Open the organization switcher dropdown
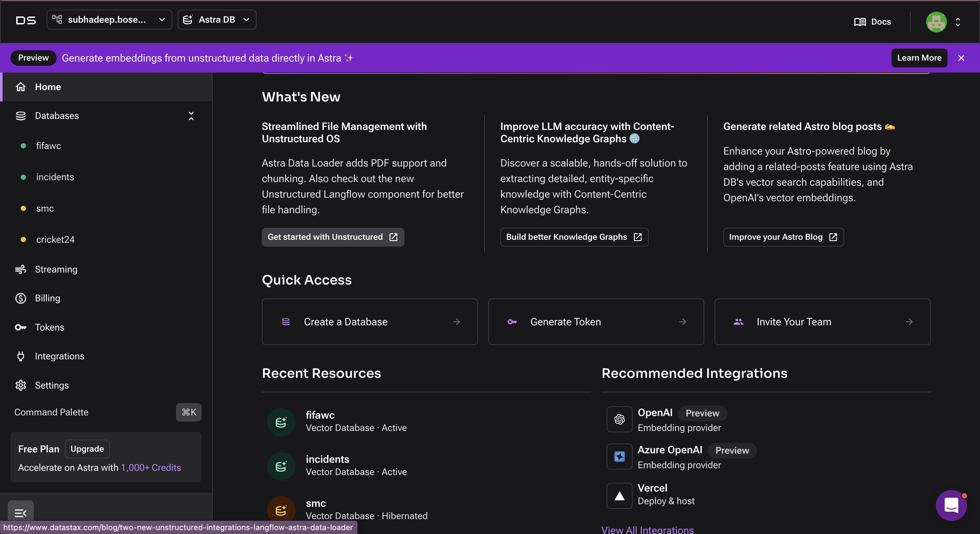Image resolution: width=980 pixels, height=534 pixels. [x=109, y=20]
